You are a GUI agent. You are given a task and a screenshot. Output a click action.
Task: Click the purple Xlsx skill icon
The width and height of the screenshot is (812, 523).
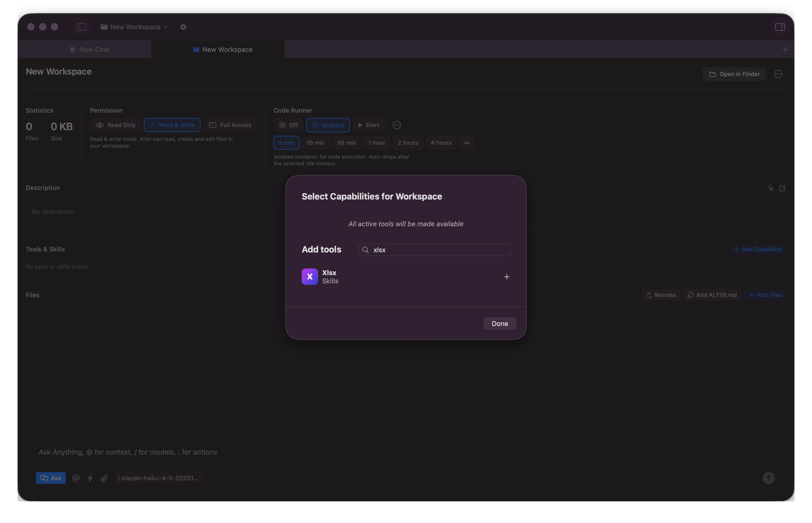click(x=309, y=277)
